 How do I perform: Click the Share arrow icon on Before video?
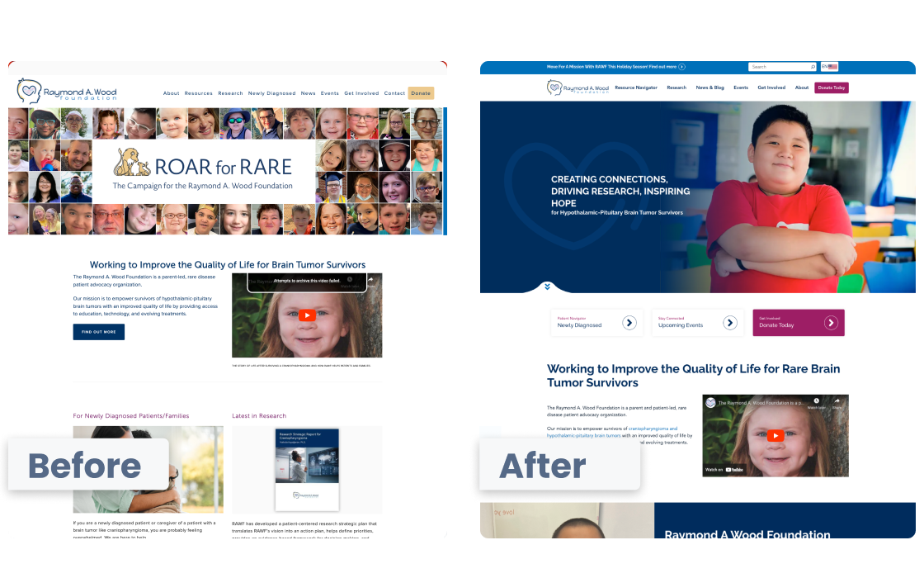click(x=370, y=280)
